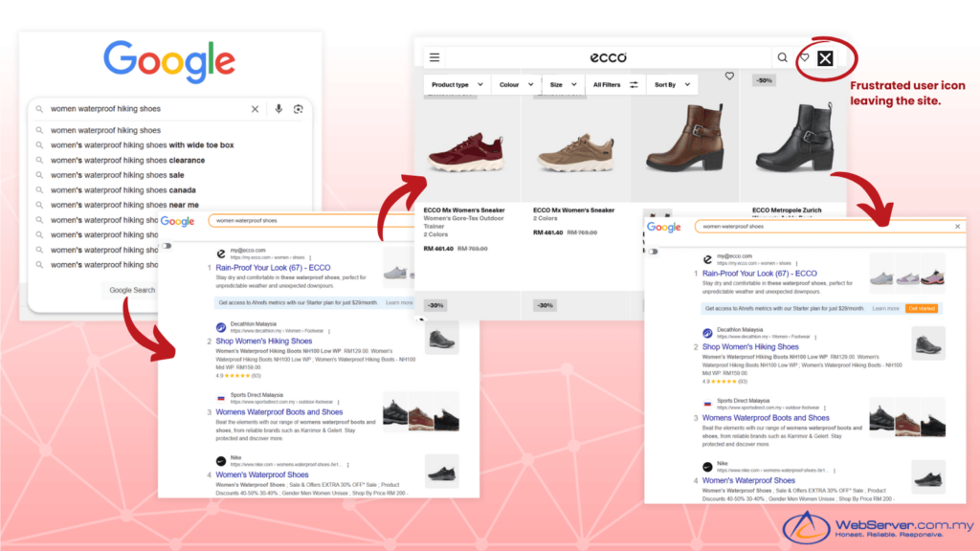The width and height of the screenshot is (980, 551).
Task: Open three-dot menu beside ecco URL, Get started panel
Action: click(797, 263)
